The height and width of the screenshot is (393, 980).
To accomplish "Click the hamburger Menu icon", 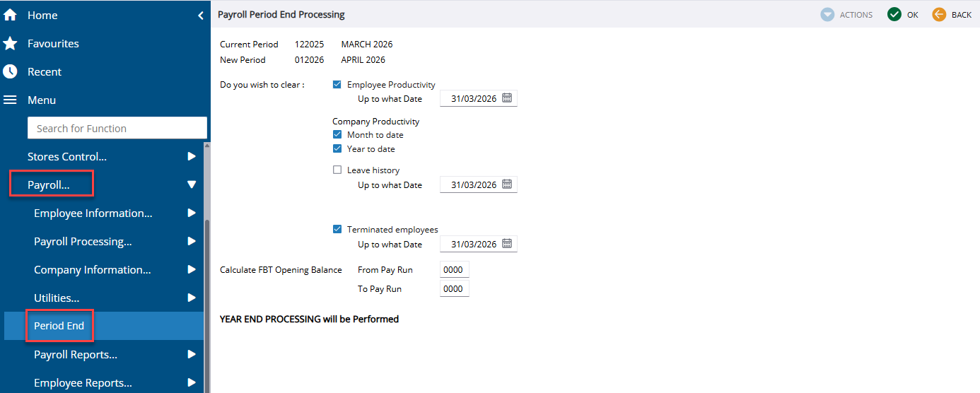I will pos(10,100).
